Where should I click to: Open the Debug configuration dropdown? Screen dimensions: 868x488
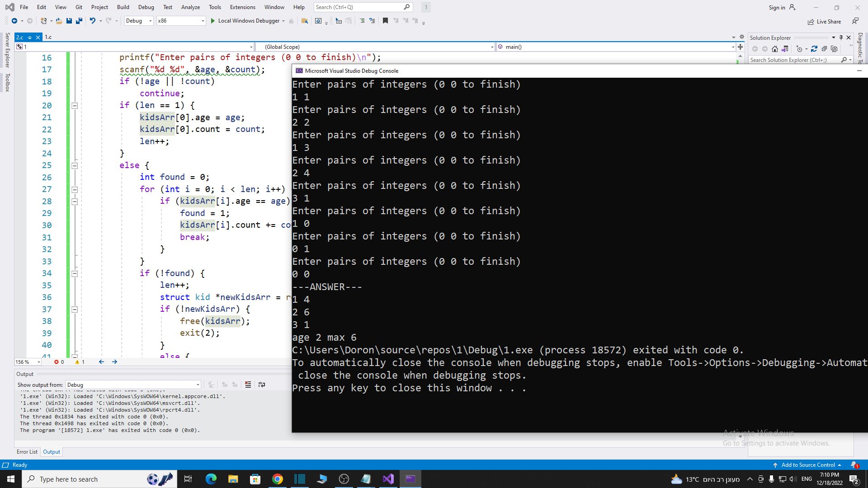point(150,21)
